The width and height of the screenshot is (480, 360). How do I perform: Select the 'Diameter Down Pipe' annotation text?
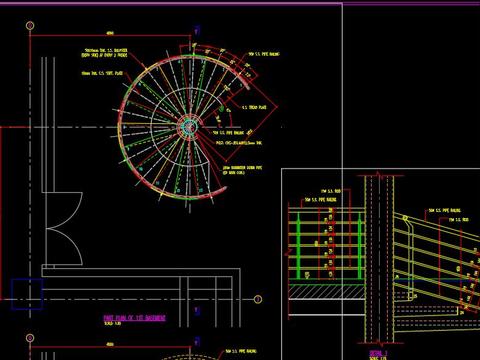click(242, 170)
